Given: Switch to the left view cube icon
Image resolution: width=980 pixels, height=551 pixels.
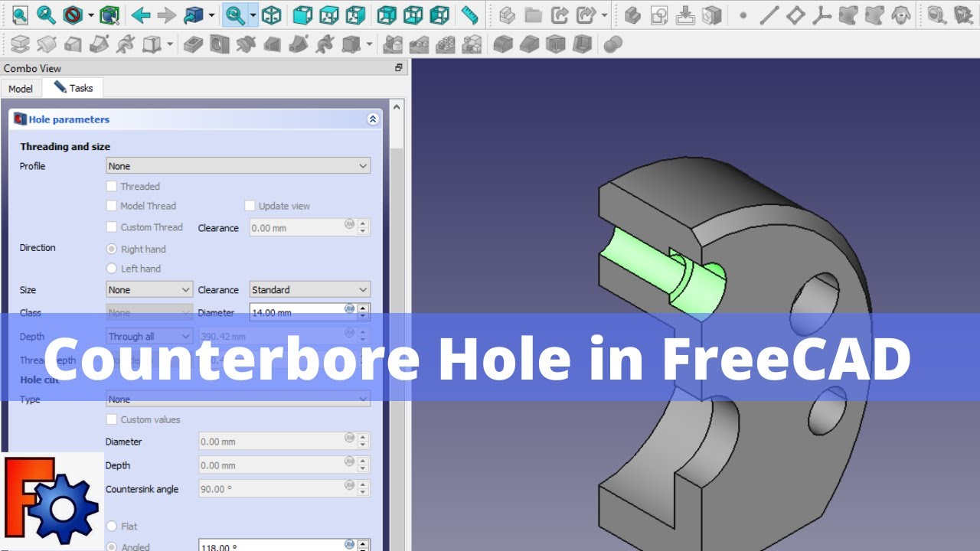Looking at the screenshot, I should [x=439, y=15].
